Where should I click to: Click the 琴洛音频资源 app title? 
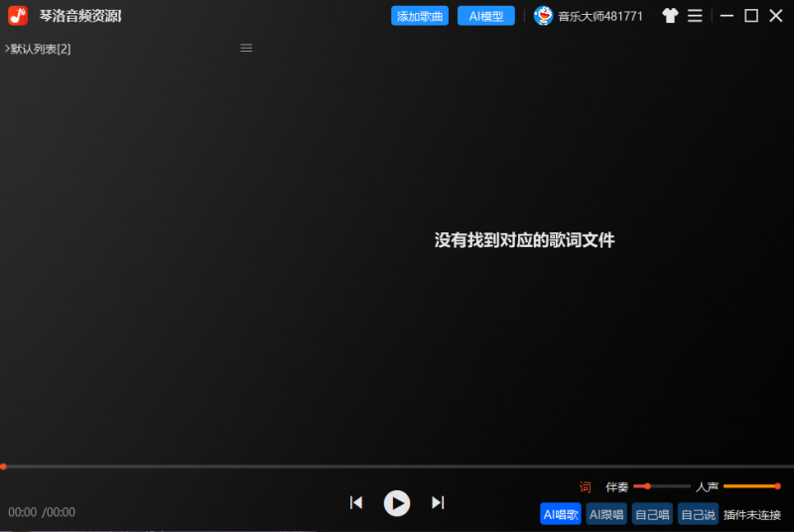tap(80, 16)
